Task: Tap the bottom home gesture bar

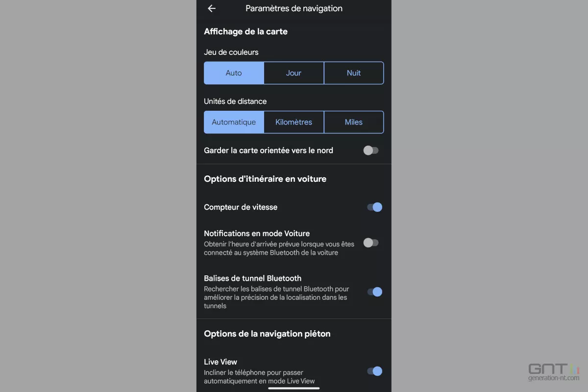Action: coord(294,388)
